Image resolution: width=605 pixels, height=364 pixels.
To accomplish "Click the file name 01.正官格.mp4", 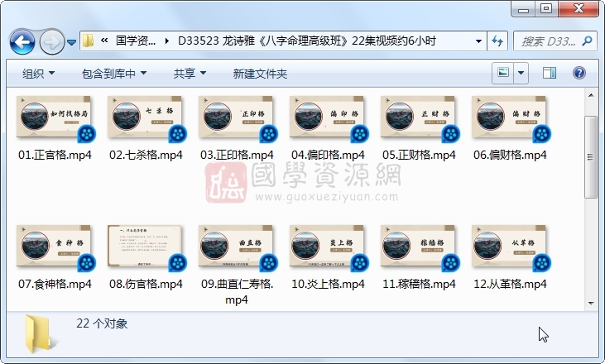I will 55,155.
